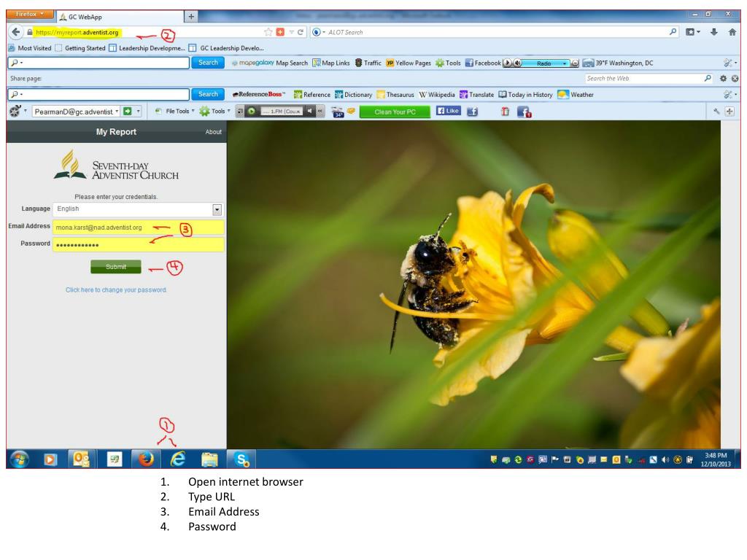Click the Password field
Viewport: 747px width, 560px height.
point(138,245)
